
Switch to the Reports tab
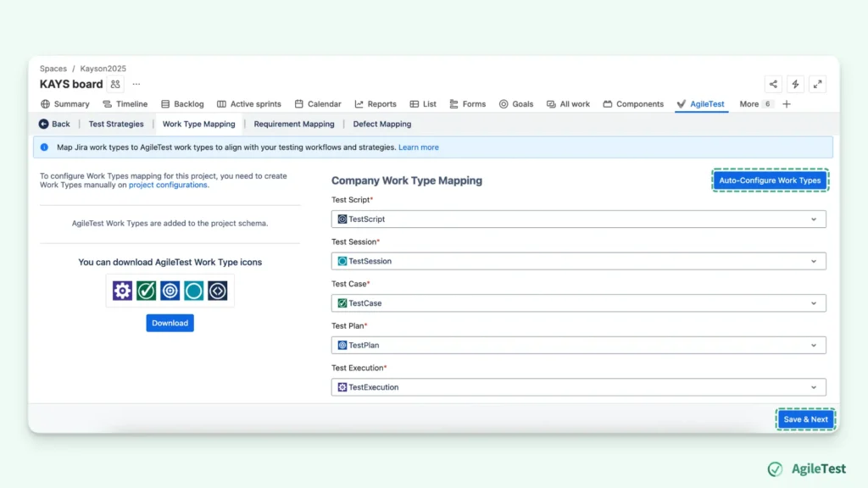[x=376, y=104]
